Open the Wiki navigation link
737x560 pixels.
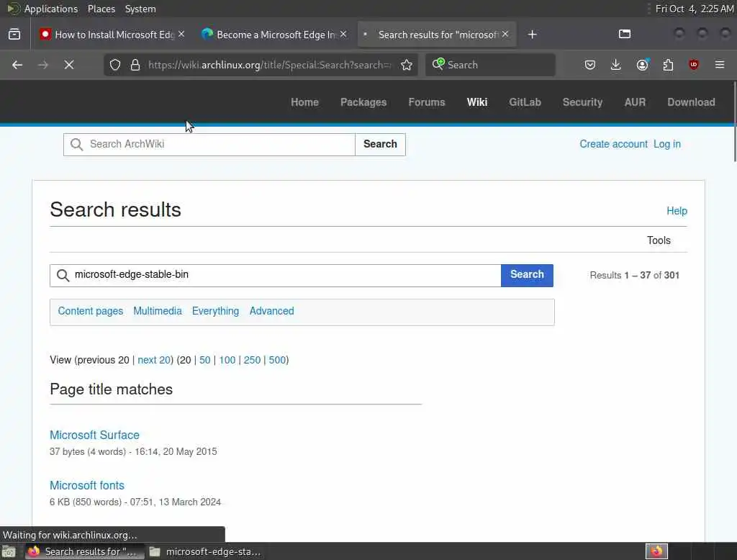477,102
